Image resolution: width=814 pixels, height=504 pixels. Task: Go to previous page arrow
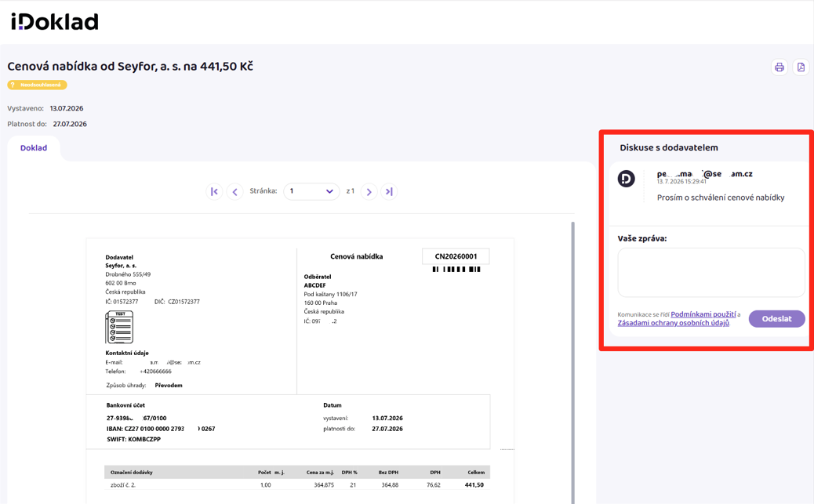click(x=234, y=191)
